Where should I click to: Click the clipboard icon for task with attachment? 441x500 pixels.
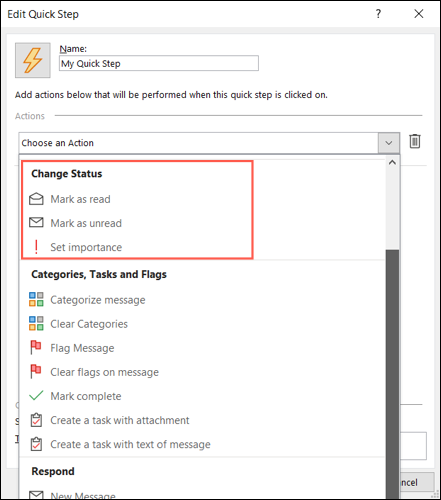point(36,420)
